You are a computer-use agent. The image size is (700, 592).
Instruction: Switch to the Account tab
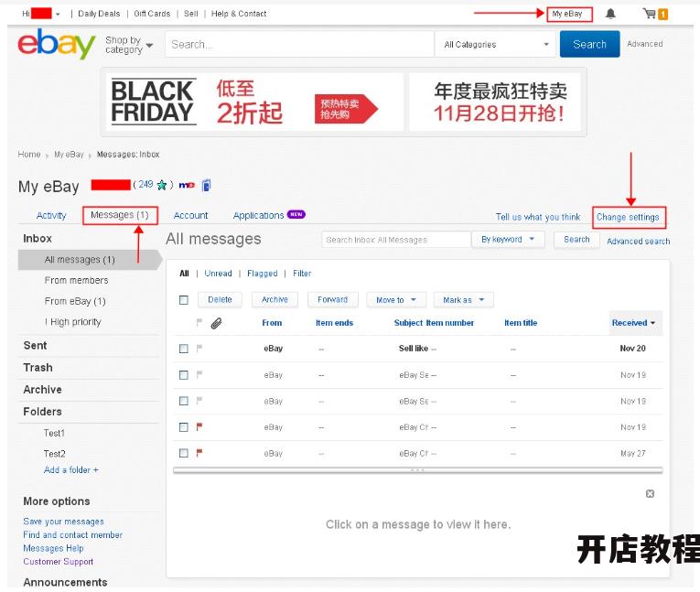[x=190, y=216]
